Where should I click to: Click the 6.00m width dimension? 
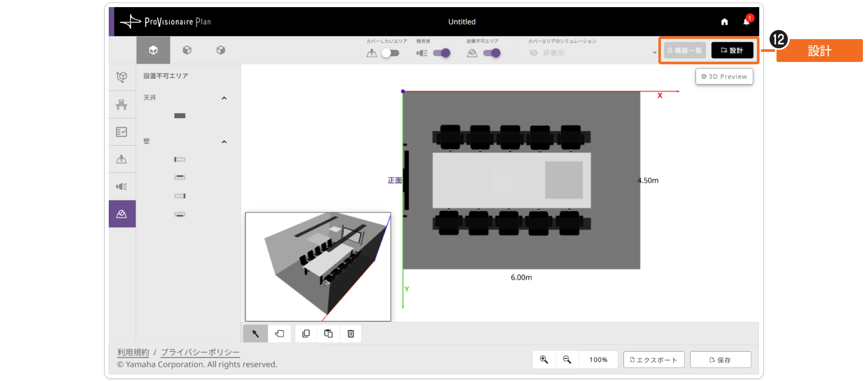coord(521,277)
